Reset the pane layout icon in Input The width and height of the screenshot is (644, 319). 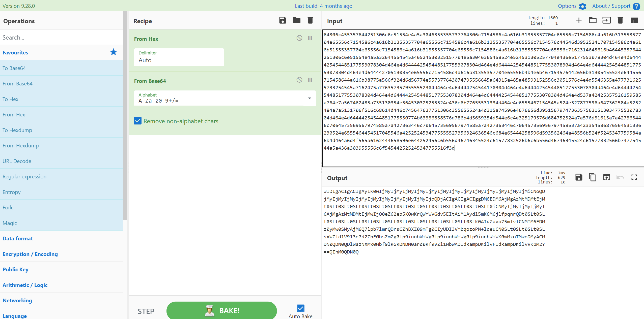point(634,20)
